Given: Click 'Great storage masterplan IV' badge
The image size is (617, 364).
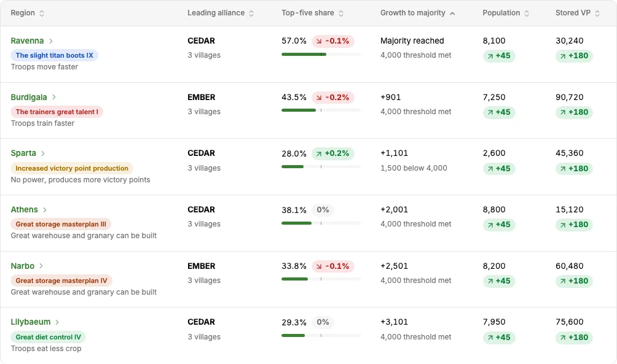Looking at the screenshot, I should [61, 281].
